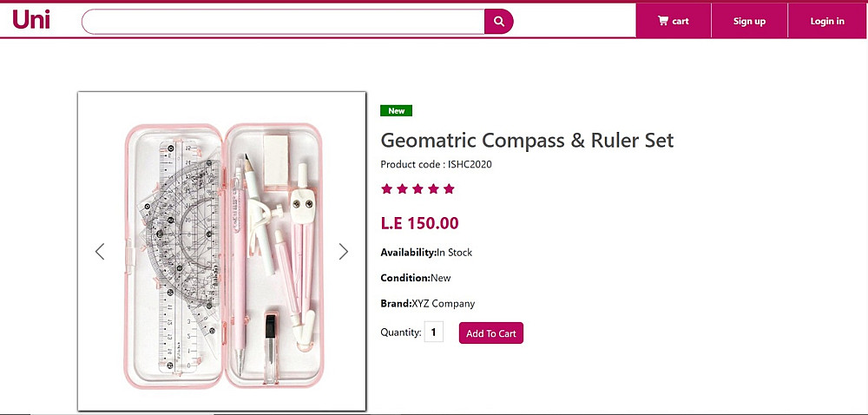Image resolution: width=868 pixels, height=415 pixels.
Task: Click into the search text field
Action: 283,21
